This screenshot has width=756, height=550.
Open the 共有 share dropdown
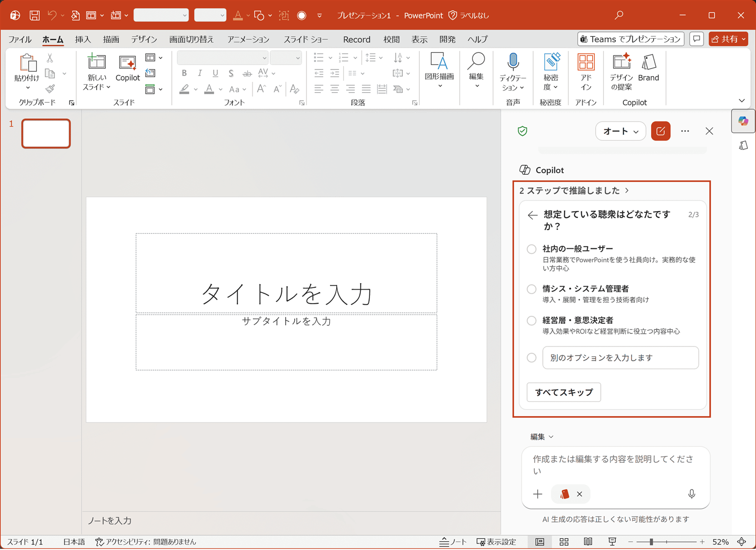click(x=728, y=39)
